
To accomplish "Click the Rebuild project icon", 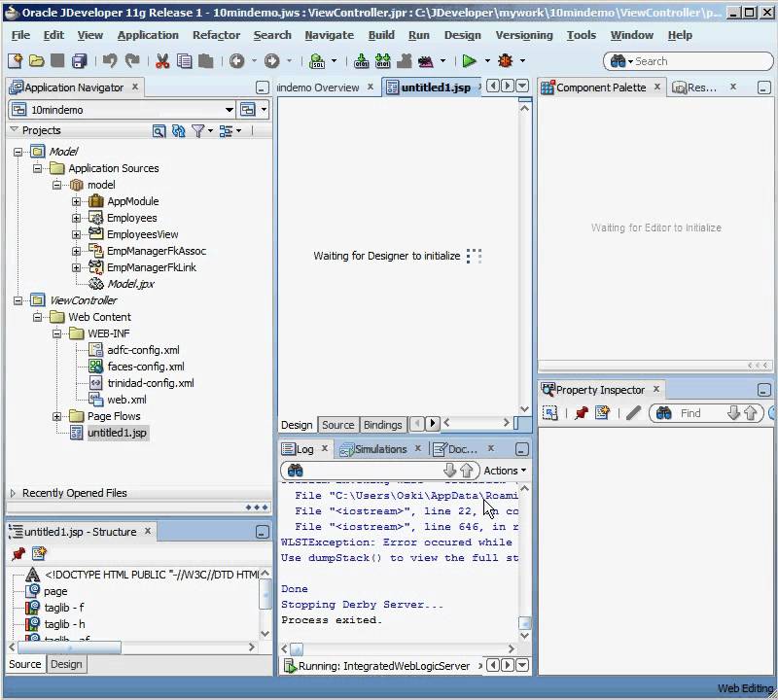I will [x=382, y=61].
